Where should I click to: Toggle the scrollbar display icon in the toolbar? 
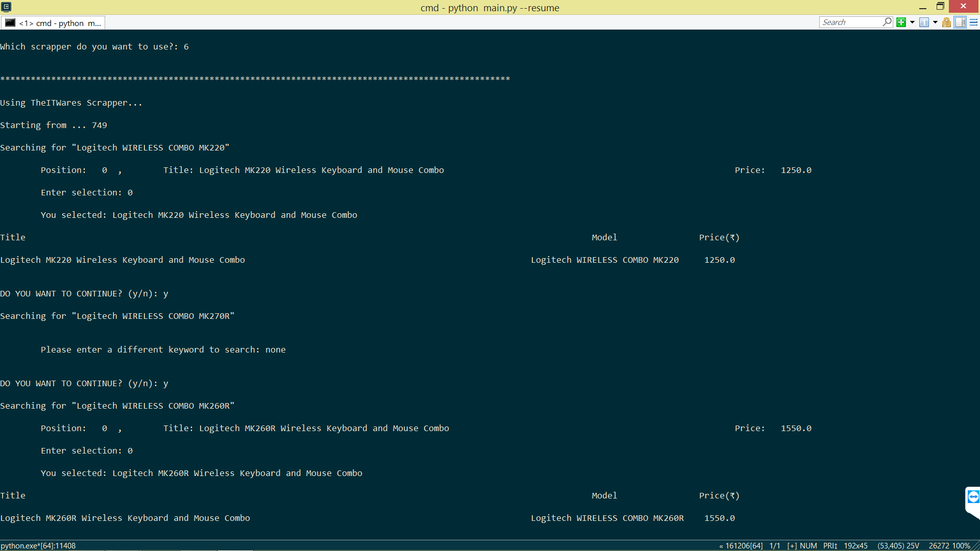click(960, 22)
